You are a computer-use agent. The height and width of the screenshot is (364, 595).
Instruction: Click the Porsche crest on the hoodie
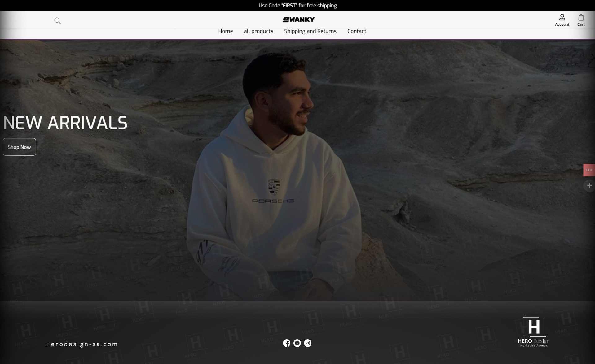pos(274,187)
